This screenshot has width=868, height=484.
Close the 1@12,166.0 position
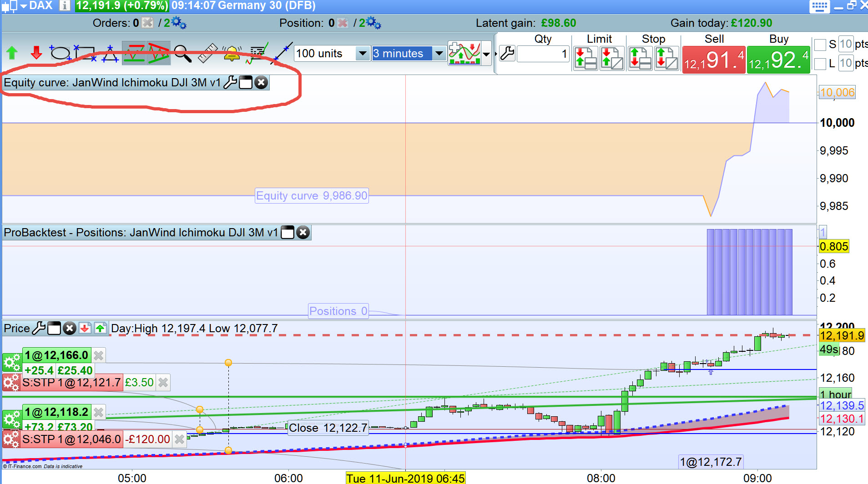coord(99,355)
